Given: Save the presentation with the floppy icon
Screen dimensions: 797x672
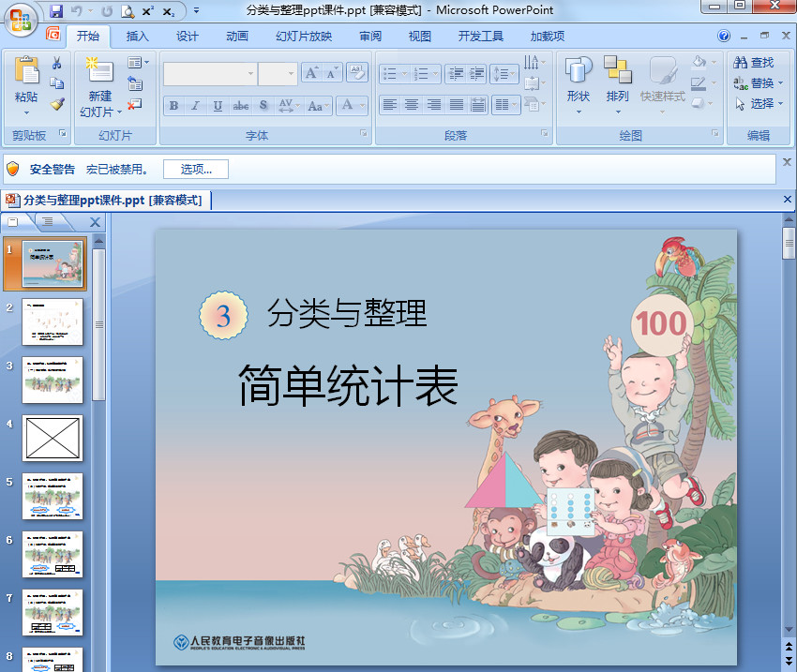Looking at the screenshot, I should pyautogui.click(x=56, y=10).
